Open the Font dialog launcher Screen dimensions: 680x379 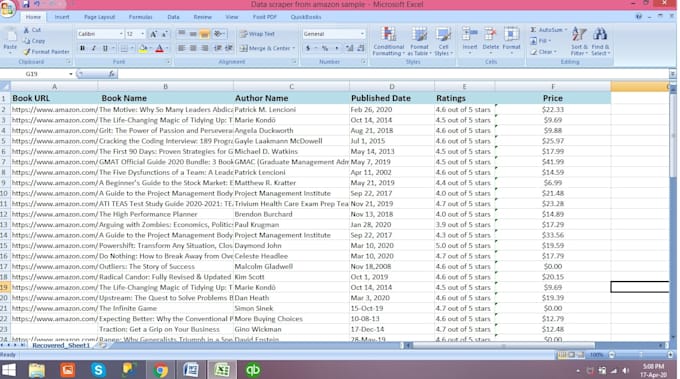click(x=168, y=62)
